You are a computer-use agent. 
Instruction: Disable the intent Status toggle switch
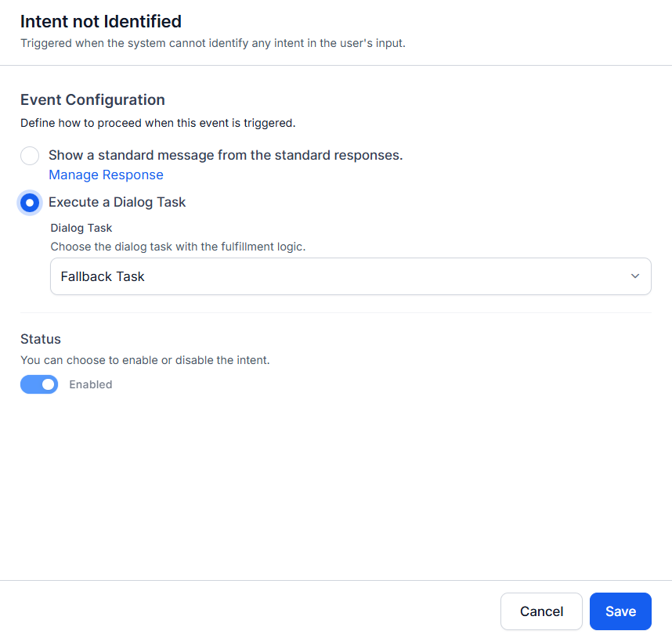point(39,384)
